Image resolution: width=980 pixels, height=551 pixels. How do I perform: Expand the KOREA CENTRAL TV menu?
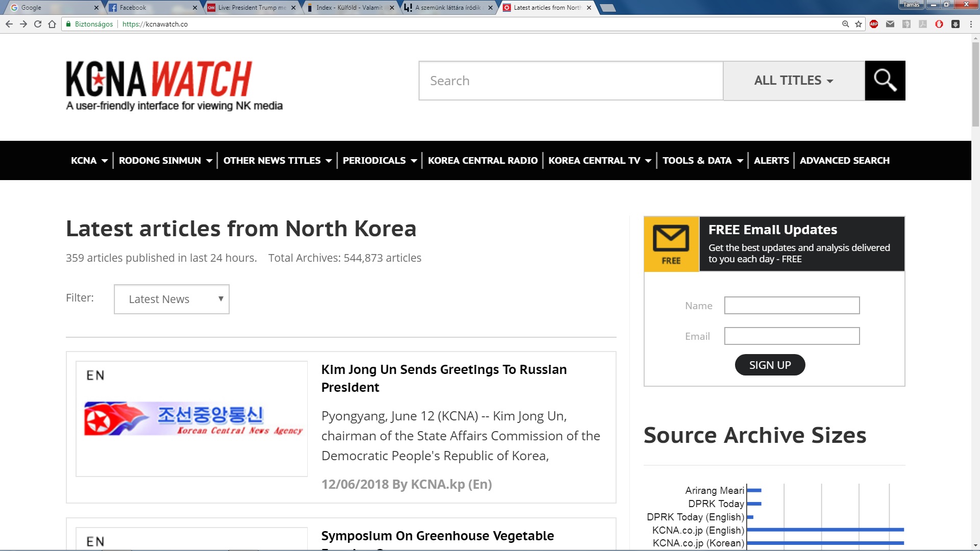(x=600, y=160)
